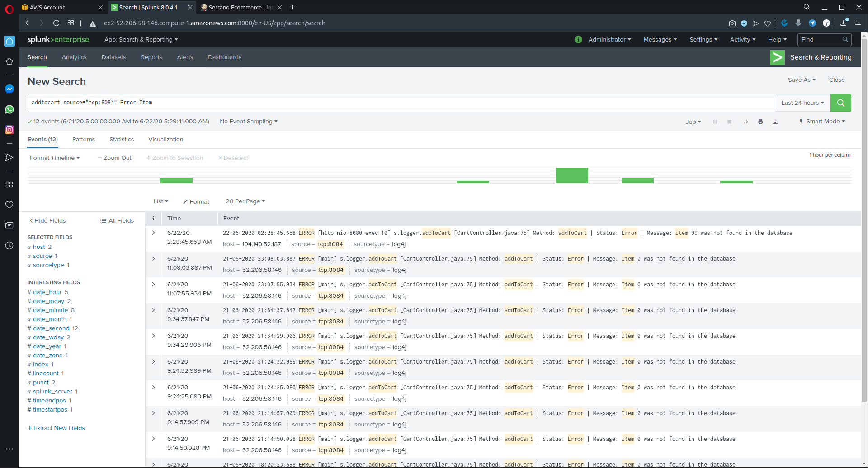Expand the 2:28:45.658 AM event row

point(153,233)
